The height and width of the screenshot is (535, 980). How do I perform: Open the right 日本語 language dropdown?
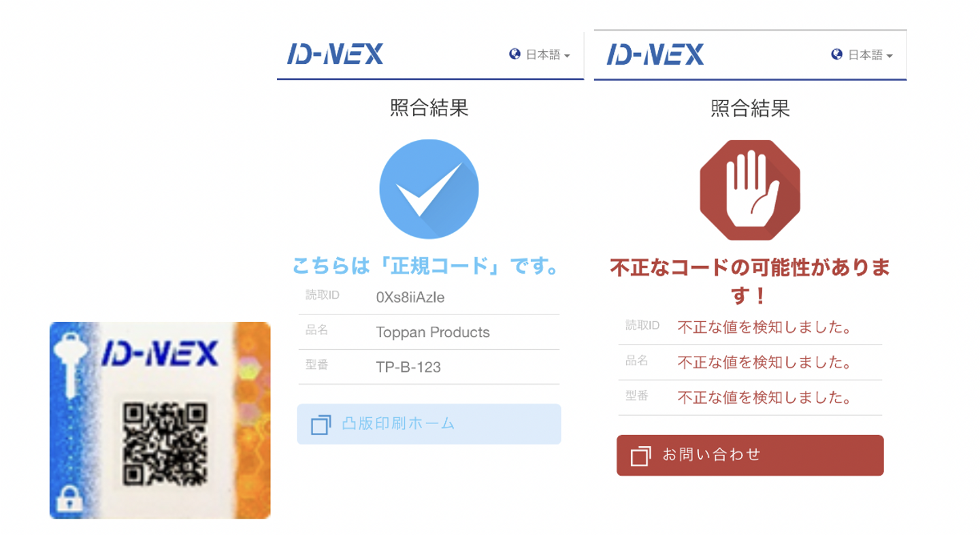862,55
